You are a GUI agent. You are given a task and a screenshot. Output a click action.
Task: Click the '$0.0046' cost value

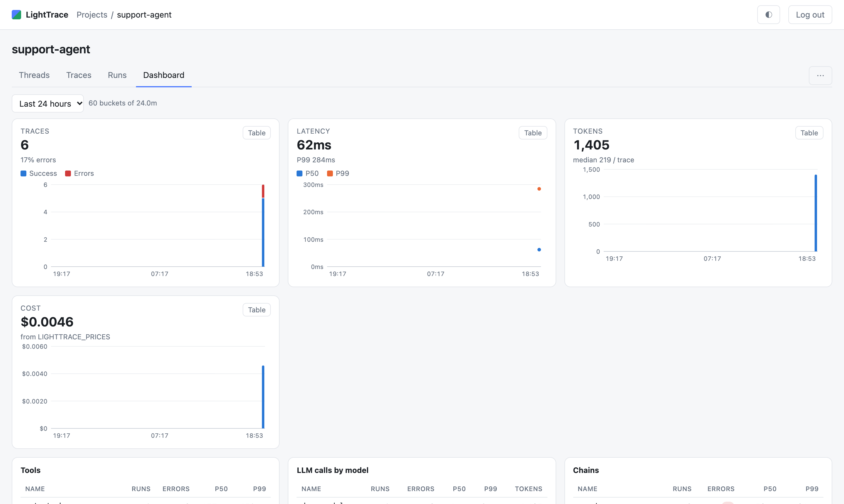coord(47,322)
